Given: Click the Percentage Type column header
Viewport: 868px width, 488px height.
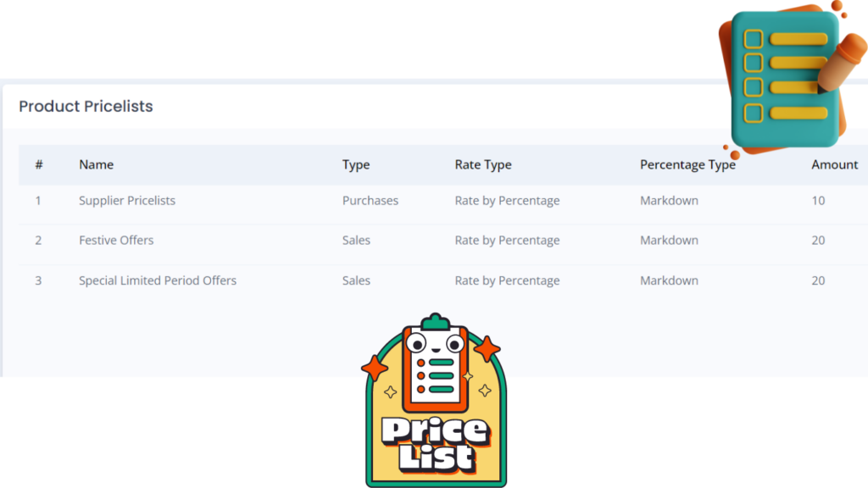Looking at the screenshot, I should point(687,165).
